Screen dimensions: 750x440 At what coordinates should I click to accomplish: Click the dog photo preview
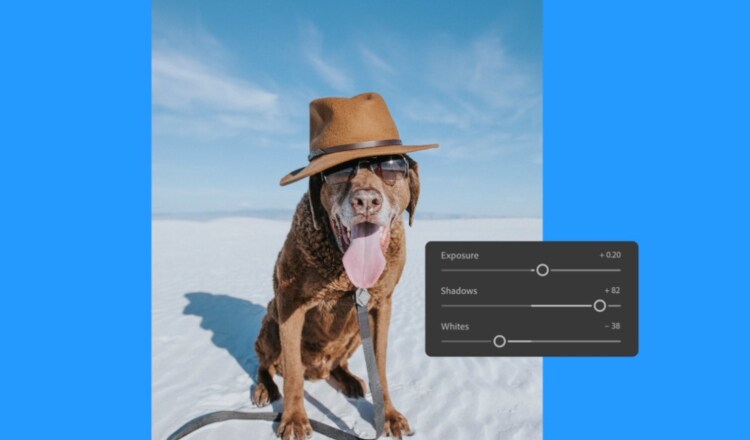click(347, 220)
